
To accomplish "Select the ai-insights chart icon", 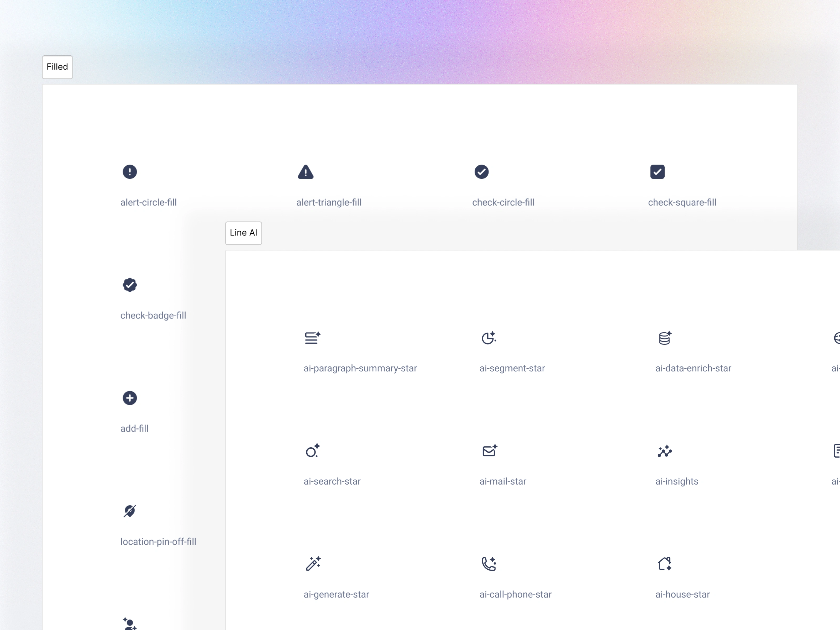I will point(665,451).
